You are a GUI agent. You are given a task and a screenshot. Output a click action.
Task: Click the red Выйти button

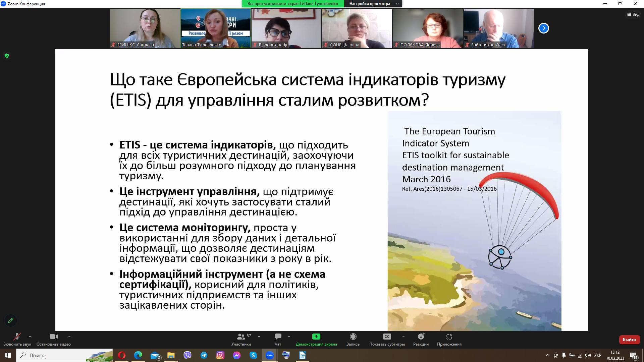(629, 340)
